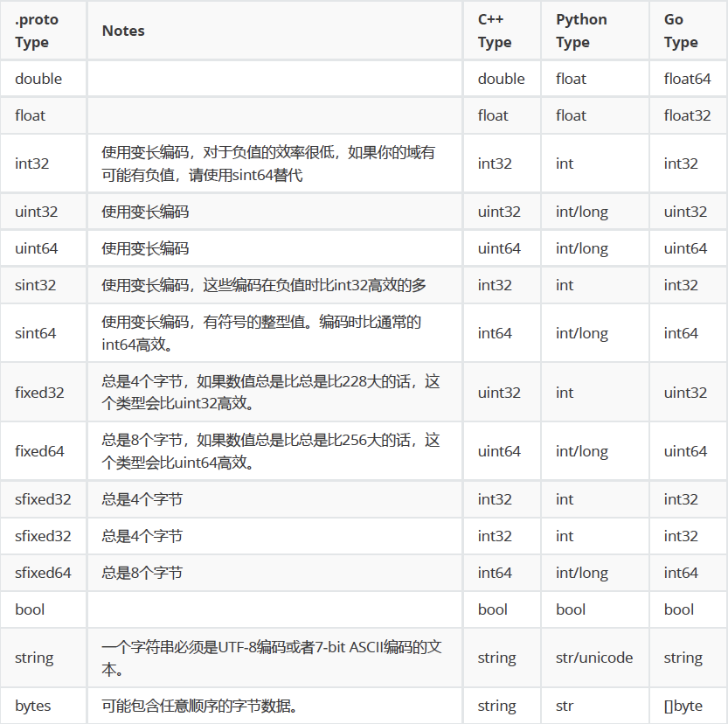Select "float" in the .proto Type column
This screenshot has height=724, width=728.
[30, 115]
